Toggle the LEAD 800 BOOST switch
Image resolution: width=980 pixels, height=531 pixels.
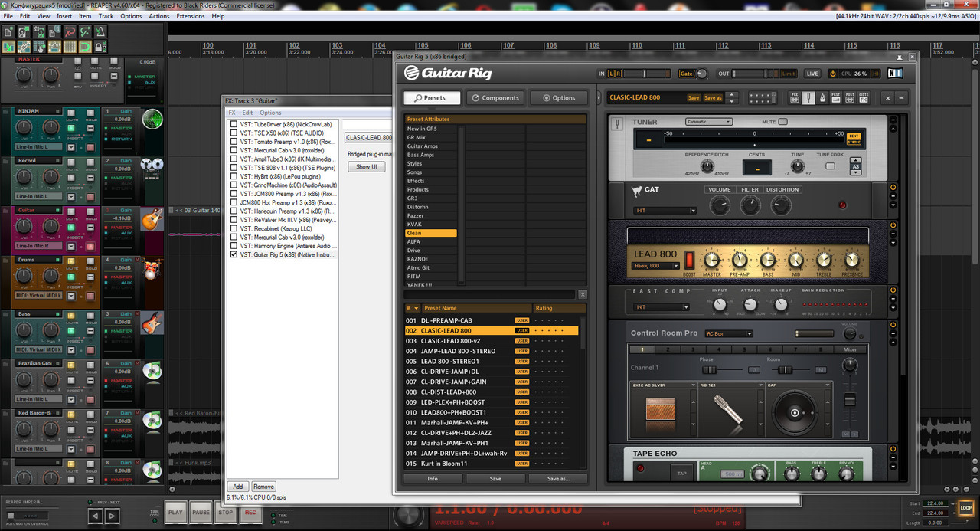click(x=689, y=260)
